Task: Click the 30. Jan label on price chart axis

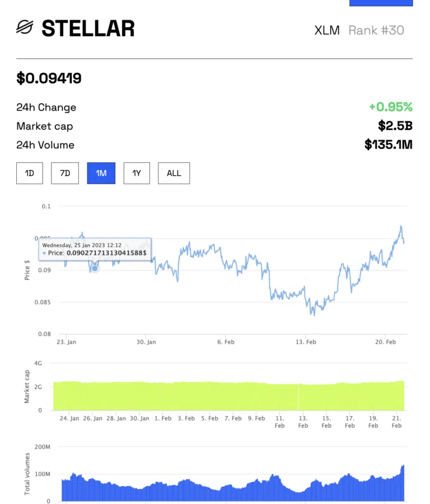Action: 146,342
